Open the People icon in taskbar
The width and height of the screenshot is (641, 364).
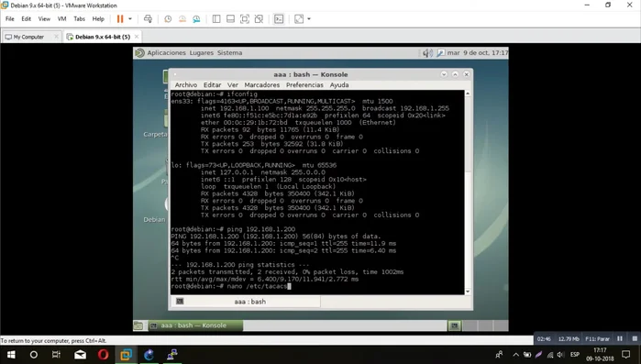pyautogui.click(x=499, y=355)
